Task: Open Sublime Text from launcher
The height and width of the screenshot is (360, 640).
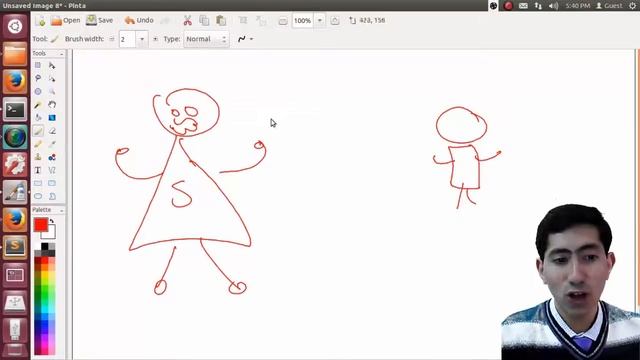Action: 15,247
